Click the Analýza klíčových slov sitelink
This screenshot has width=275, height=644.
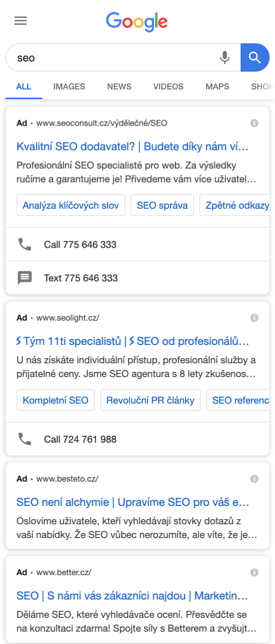point(71,205)
